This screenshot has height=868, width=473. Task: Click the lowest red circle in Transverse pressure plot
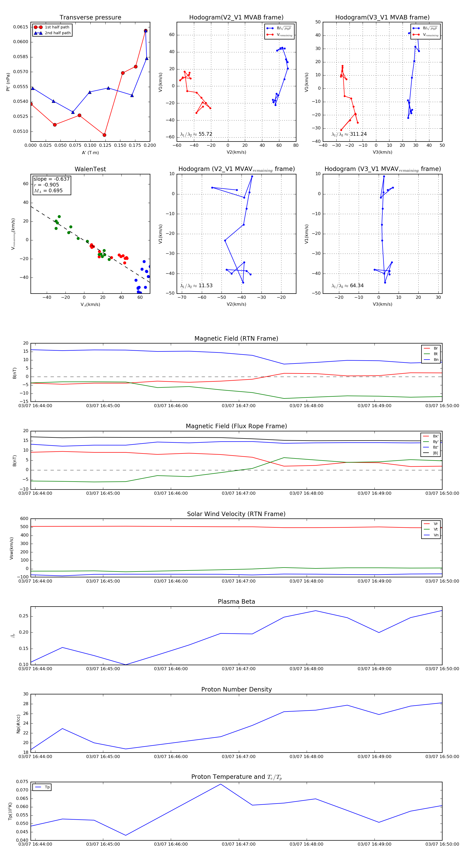(x=104, y=135)
